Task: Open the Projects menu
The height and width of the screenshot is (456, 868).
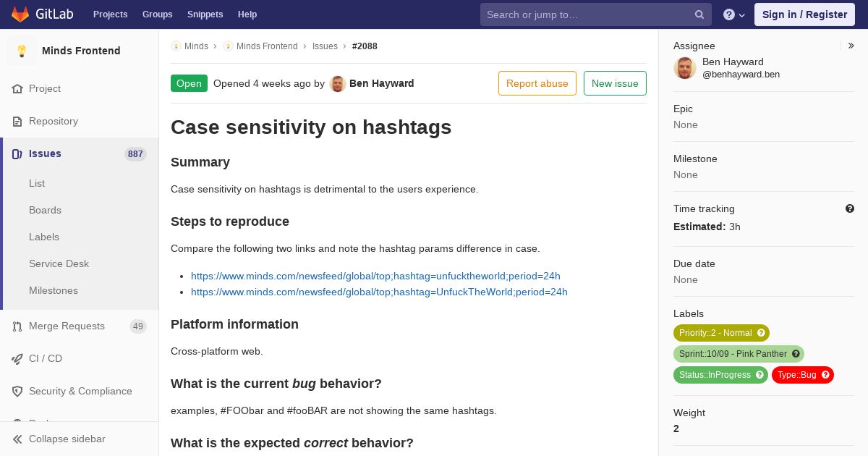Action: tap(110, 14)
